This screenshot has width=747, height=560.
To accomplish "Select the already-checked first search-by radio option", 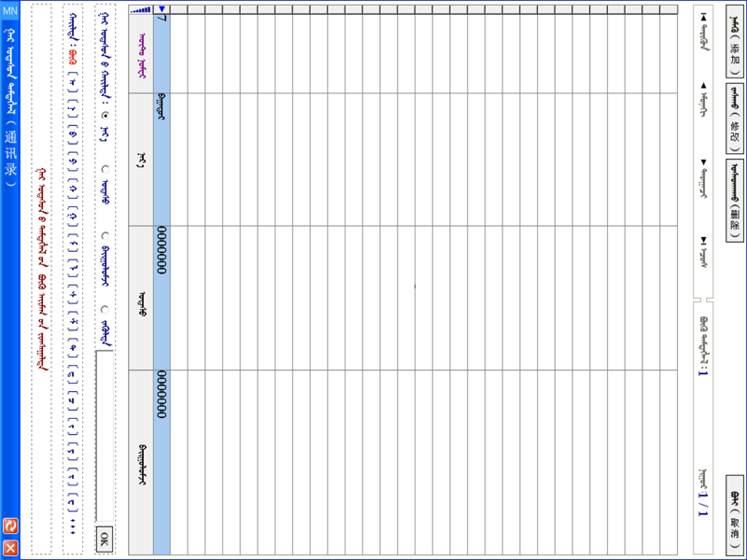I will pos(106,115).
